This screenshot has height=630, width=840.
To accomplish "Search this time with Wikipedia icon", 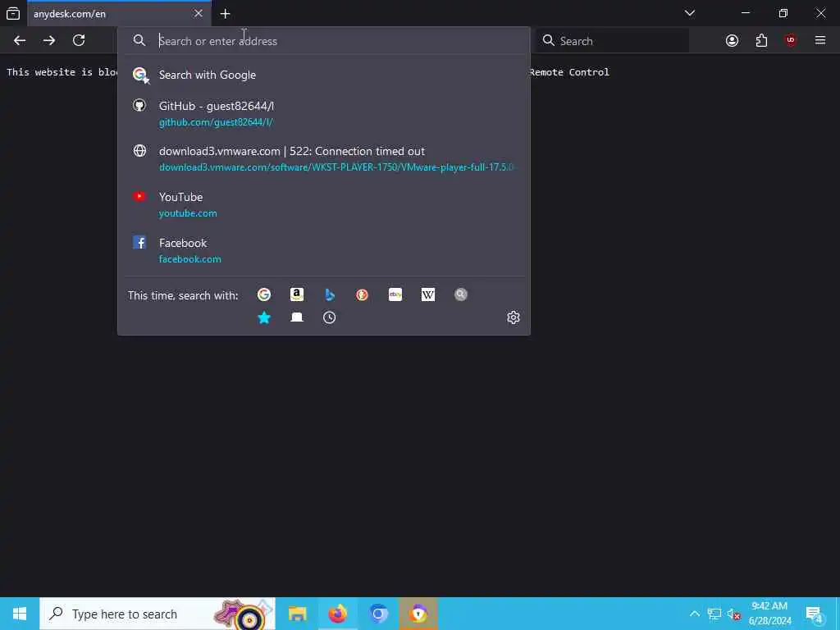I will tap(428, 294).
